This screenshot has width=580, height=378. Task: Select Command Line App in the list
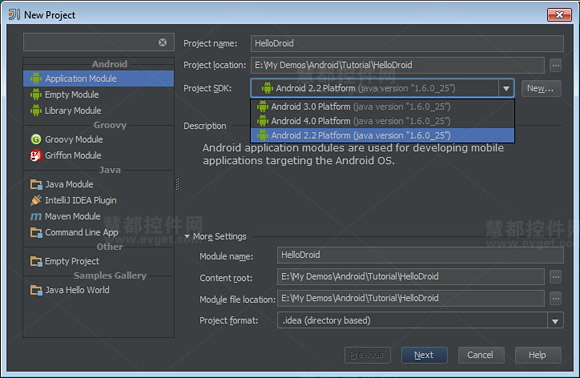pyautogui.click(x=98, y=232)
